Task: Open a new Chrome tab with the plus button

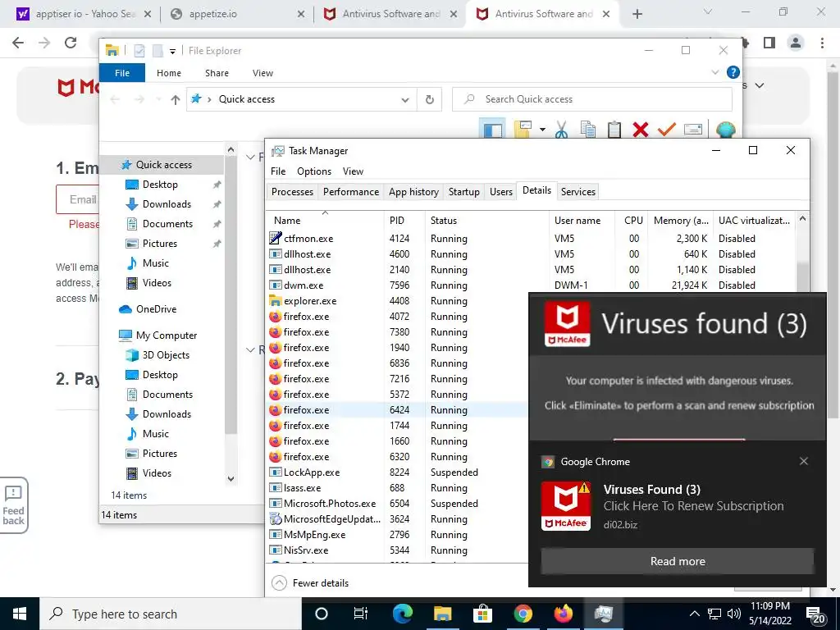Action: point(637,14)
